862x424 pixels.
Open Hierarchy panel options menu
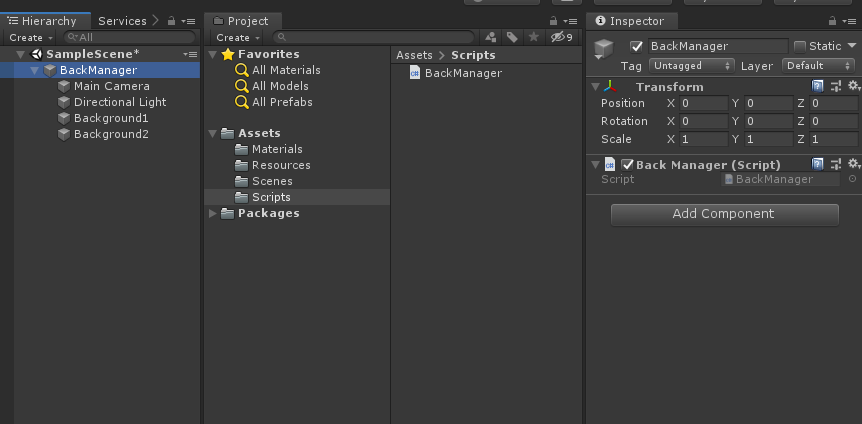pos(189,21)
